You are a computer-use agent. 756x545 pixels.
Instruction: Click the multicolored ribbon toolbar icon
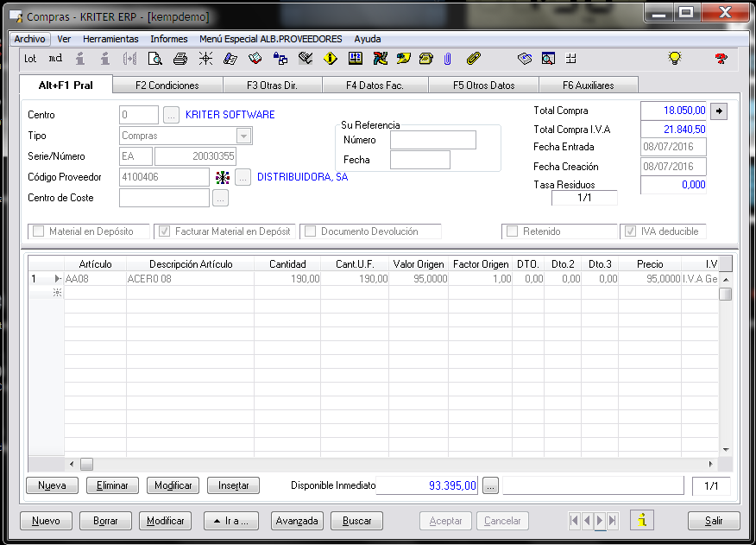coord(381,59)
